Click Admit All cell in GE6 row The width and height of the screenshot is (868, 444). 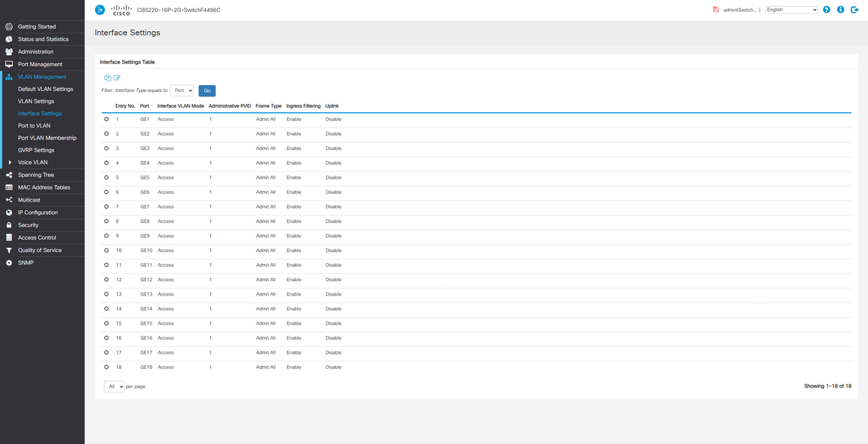(x=266, y=192)
